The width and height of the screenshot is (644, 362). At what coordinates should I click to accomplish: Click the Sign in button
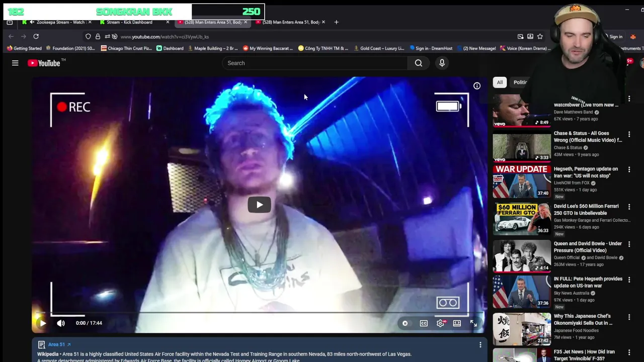click(616, 37)
